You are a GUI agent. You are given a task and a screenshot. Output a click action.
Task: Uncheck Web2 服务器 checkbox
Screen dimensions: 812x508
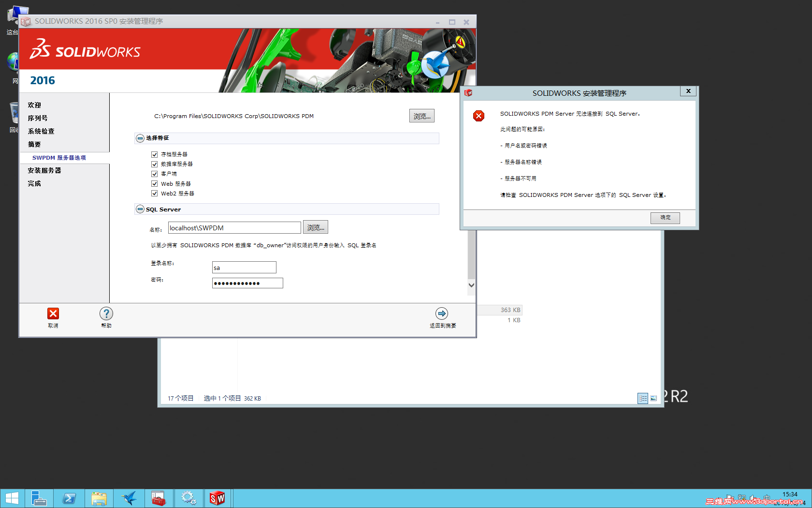[x=155, y=193]
